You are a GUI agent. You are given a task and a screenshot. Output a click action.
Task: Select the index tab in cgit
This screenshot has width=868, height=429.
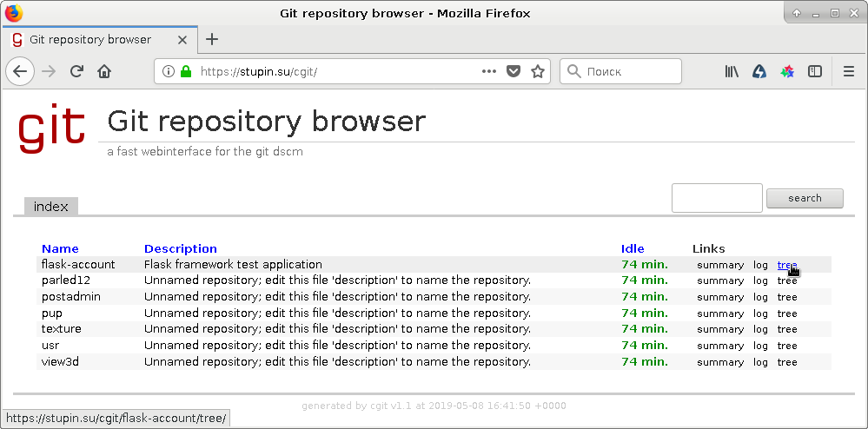(51, 206)
